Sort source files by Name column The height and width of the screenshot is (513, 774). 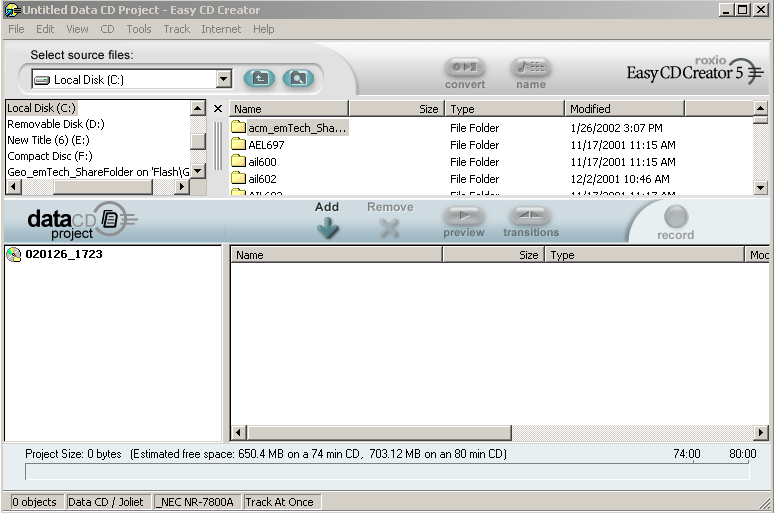pyautogui.click(x=289, y=109)
